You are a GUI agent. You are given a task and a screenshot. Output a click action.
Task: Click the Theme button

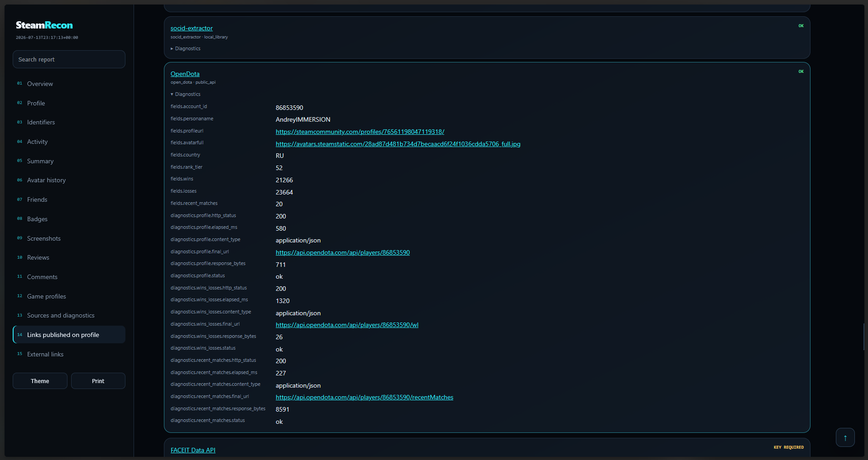(40, 381)
